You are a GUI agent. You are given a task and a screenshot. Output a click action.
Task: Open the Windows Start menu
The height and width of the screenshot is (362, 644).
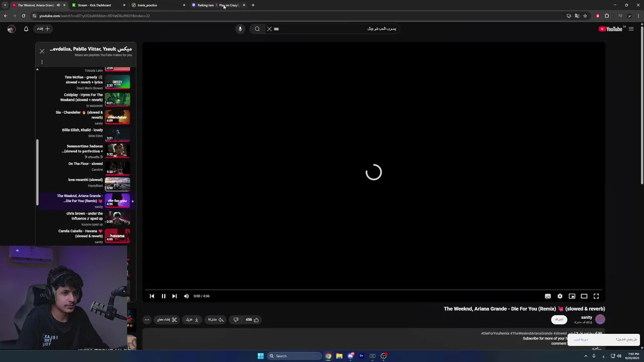click(261, 356)
